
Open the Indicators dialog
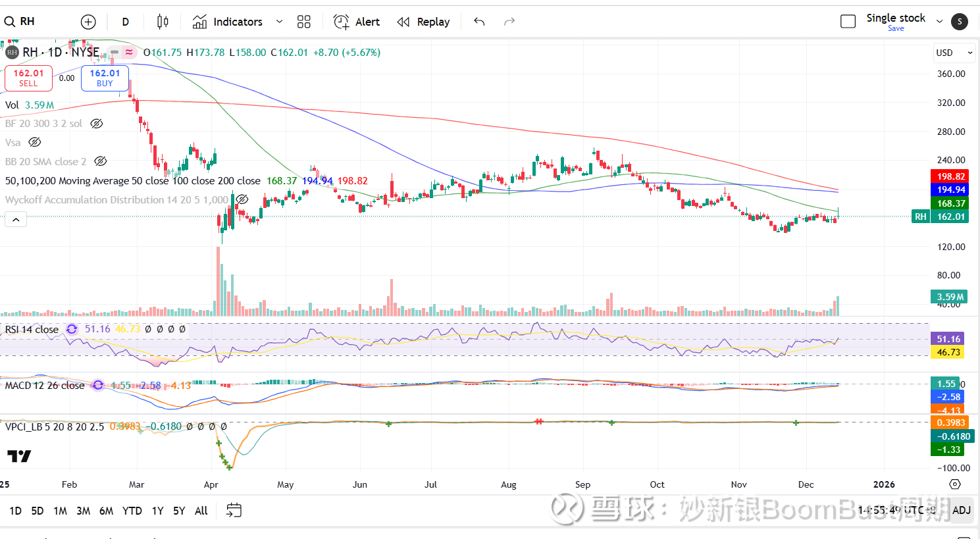point(228,22)
